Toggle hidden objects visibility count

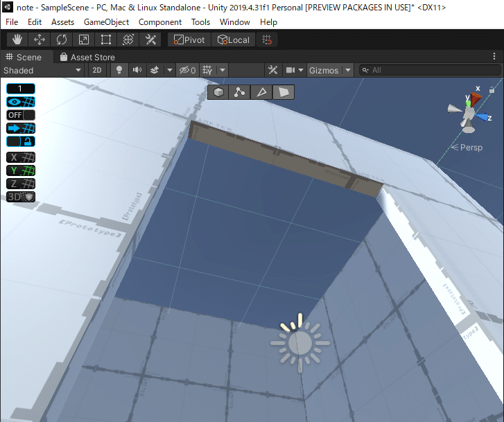187,71
